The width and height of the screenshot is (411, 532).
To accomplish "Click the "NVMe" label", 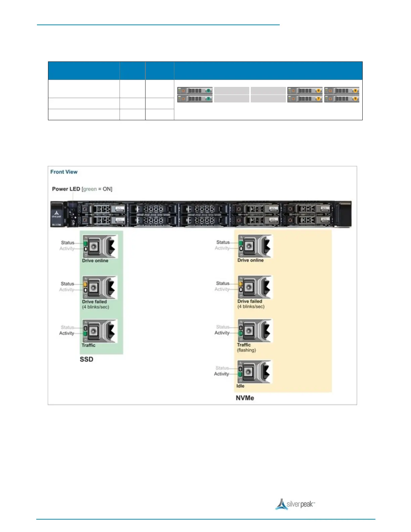I will point(245,398).
